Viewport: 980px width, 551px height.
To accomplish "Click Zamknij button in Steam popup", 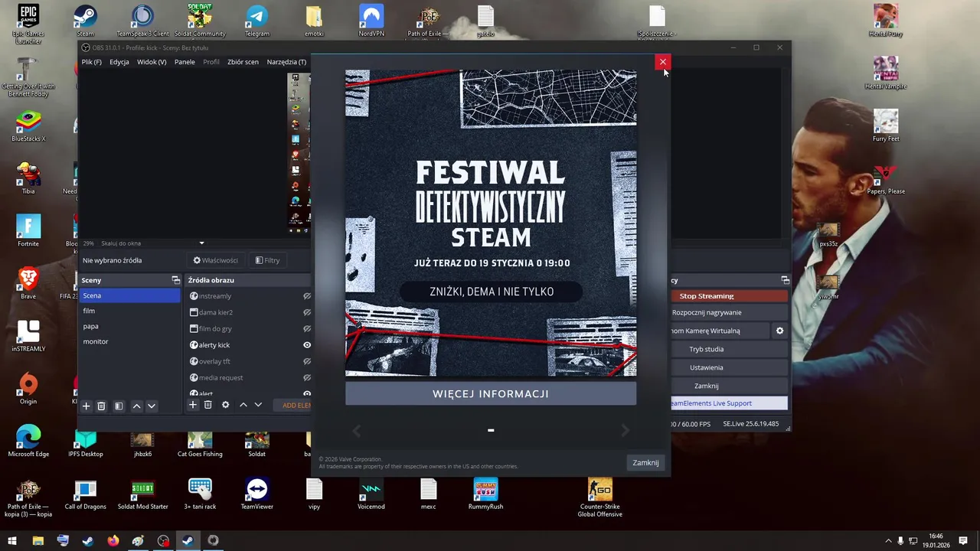I will 645,462.
